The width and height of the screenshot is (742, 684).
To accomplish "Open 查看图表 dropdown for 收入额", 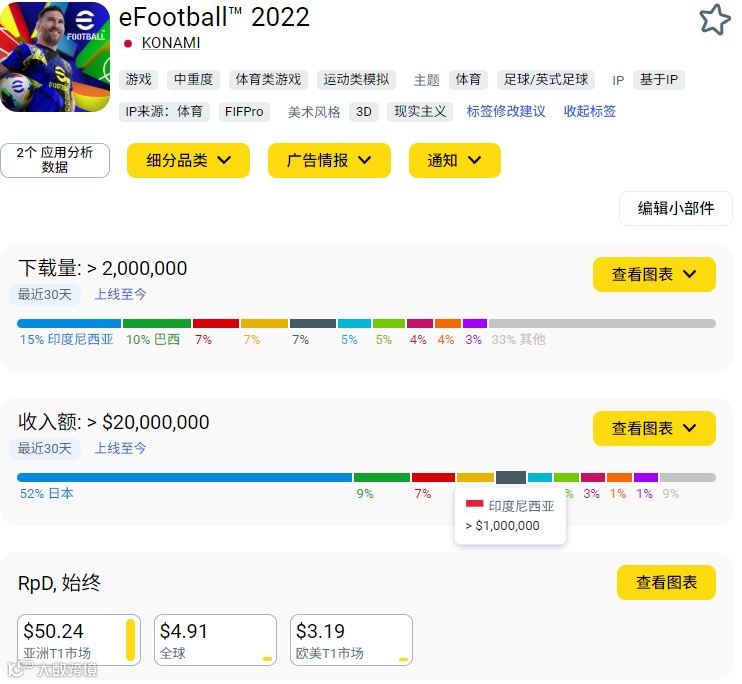I will click(654, 428).
